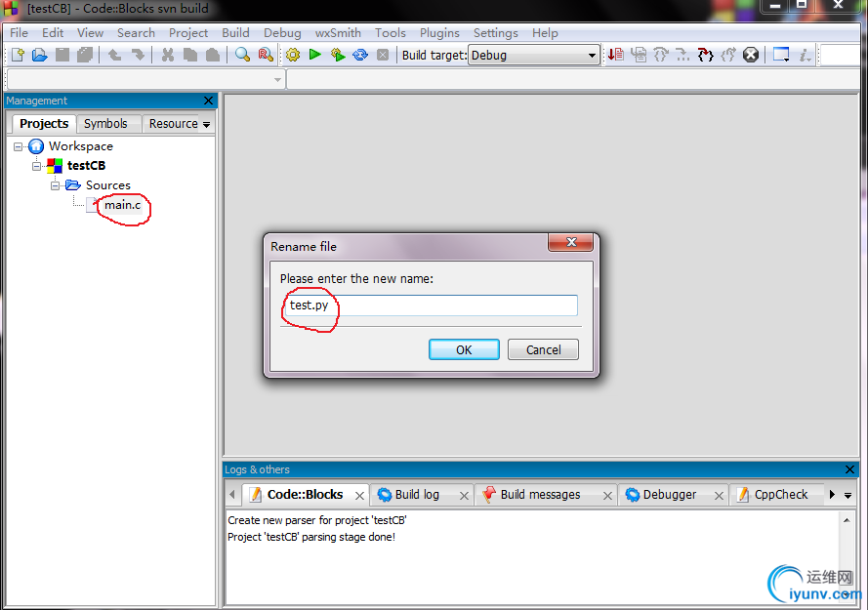Open the Settings menu

(495, 32)
